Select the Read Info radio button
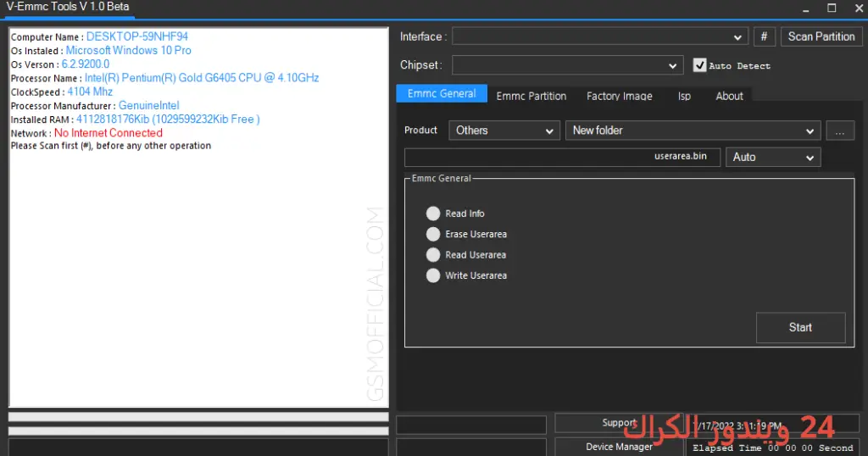 (433, 214)
